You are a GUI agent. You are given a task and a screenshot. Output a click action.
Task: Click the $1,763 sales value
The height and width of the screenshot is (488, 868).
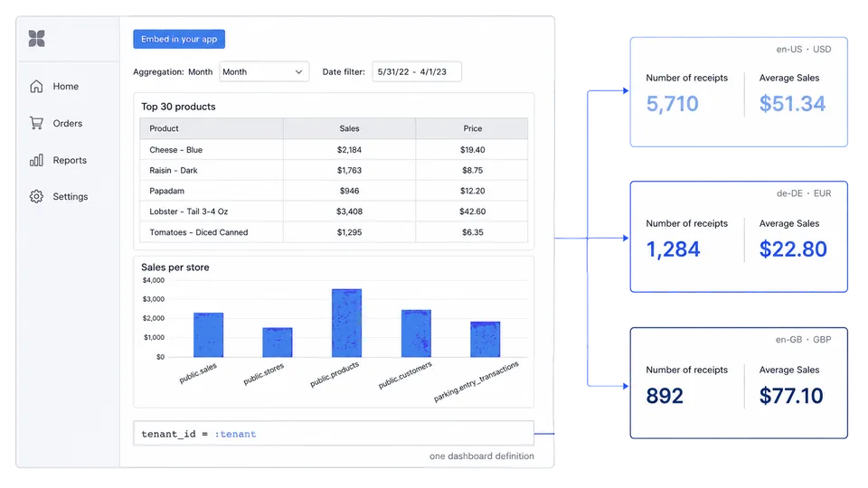click(349, 171)
